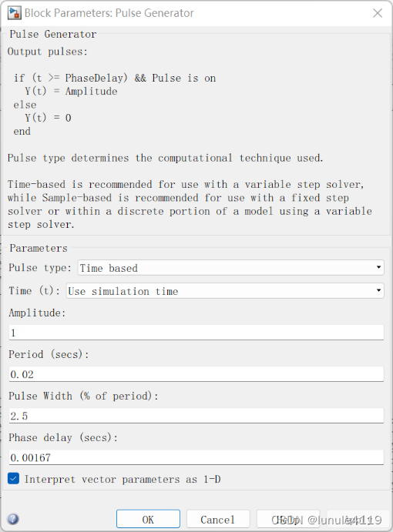The image size is (393, 532).
Task: Click the Time based combo box text
Action: pyautogui.click(x=109, y=268)
